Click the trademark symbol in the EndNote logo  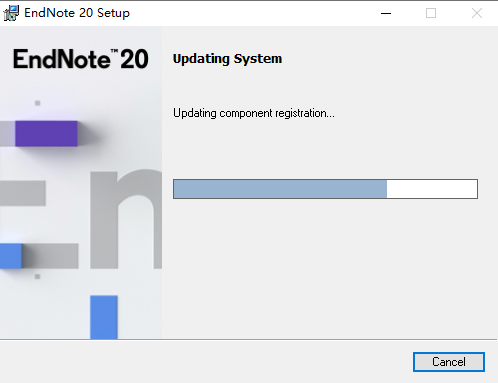pos(114,51)
